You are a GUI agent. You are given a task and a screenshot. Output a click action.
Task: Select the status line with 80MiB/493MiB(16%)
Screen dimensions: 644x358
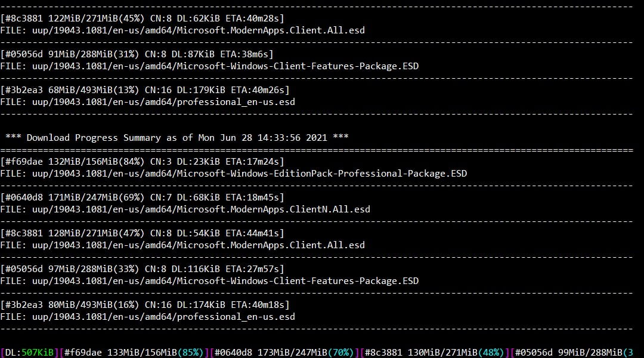coord(145,304)
